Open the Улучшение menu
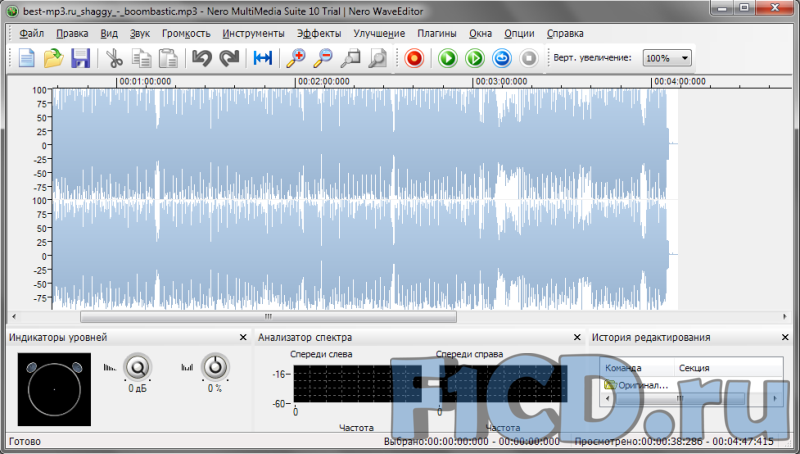 pos(379,34)
